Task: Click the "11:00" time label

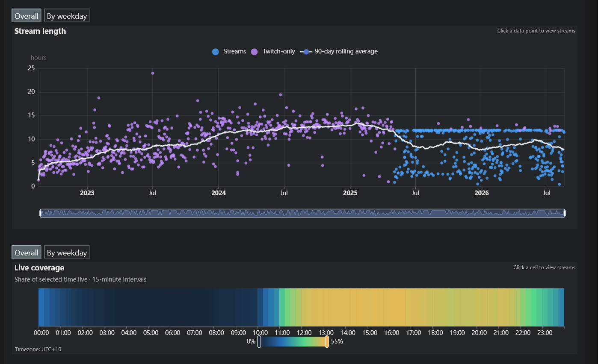Action: coord(282,333)
